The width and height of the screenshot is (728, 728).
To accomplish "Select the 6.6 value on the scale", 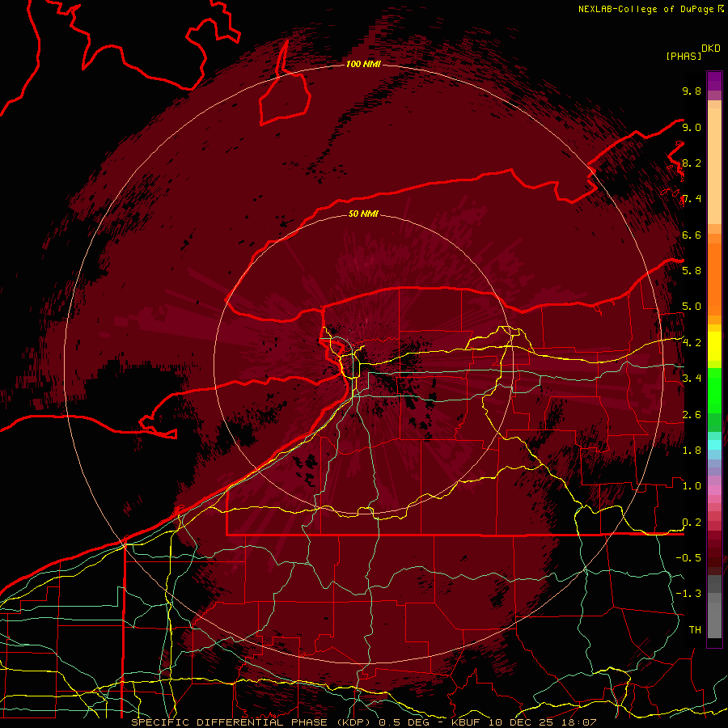I will click(x=692, y=235).
